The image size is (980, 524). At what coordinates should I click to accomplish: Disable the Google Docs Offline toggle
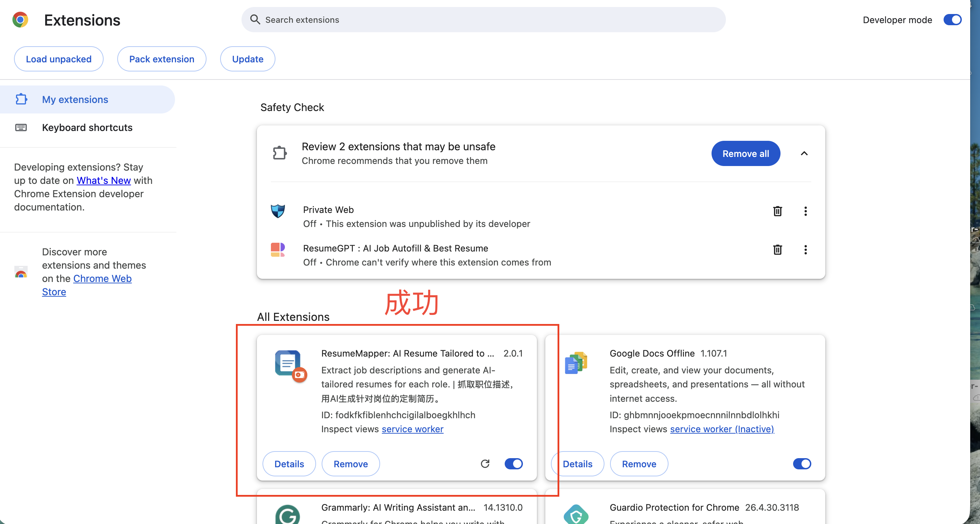click(x=801, y=463)
